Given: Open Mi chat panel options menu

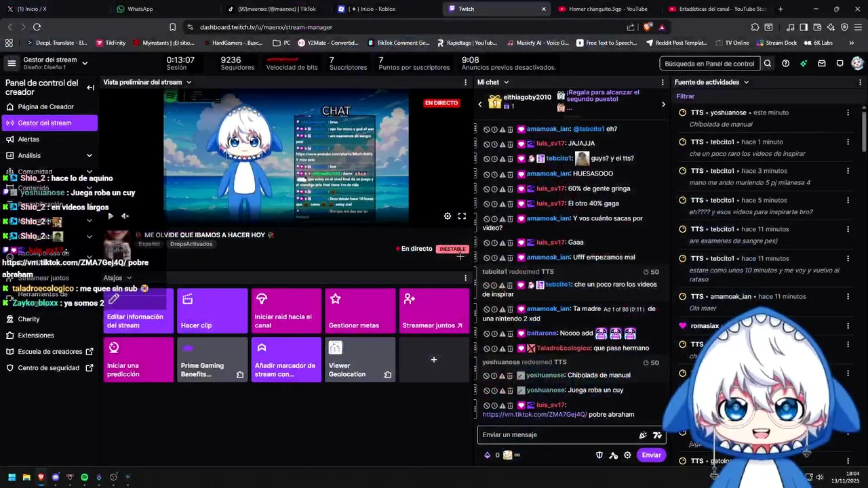Looking at the screenshot, I should (663, 82).
